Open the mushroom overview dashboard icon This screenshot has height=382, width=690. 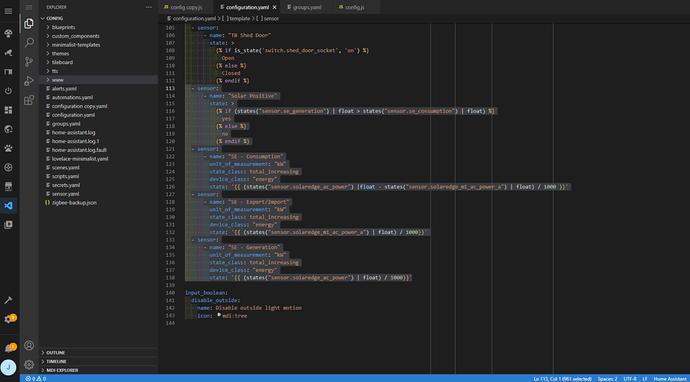[8, 33]
